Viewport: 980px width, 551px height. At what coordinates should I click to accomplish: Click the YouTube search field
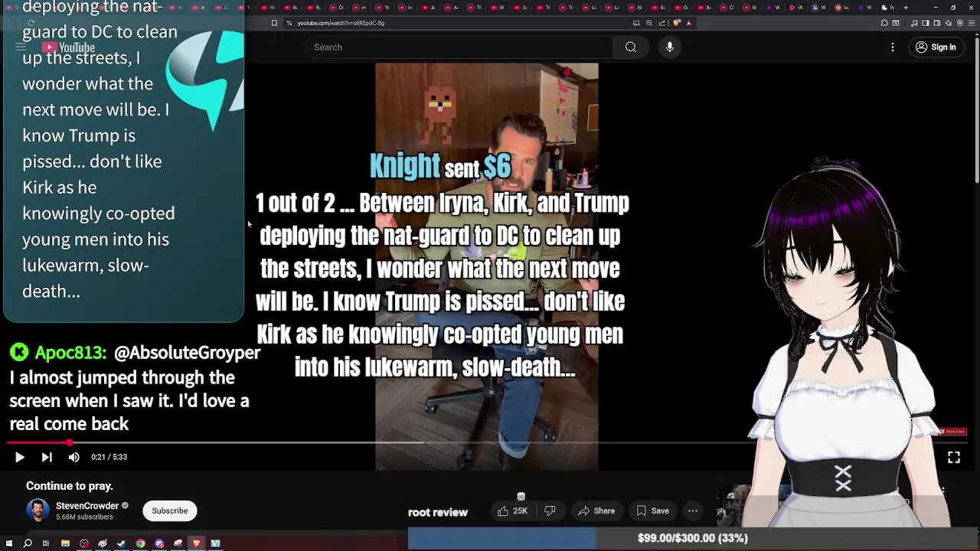coord(459,47)
